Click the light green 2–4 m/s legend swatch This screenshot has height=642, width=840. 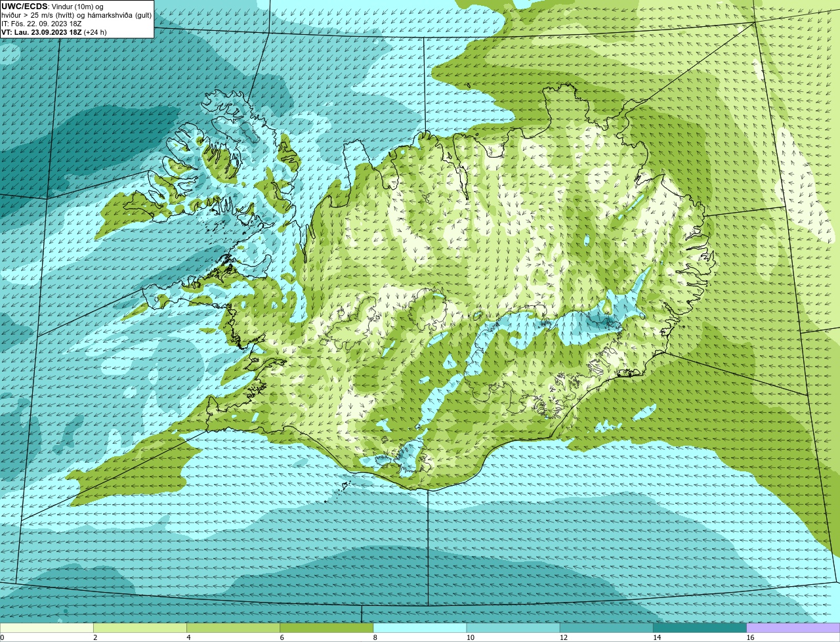[x=140, y=628]
